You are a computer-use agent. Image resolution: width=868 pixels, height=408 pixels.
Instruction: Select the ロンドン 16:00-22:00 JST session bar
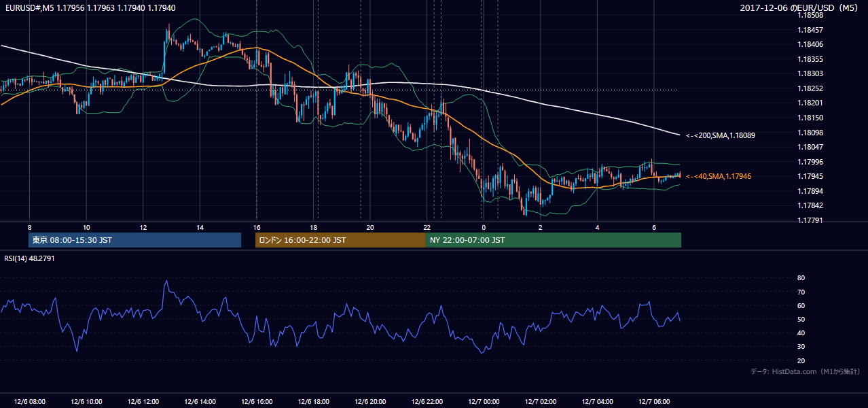pos(340,240)
